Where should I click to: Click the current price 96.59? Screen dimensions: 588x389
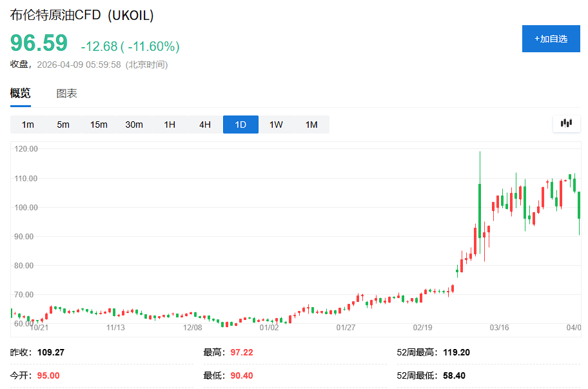tap(39, 43)
